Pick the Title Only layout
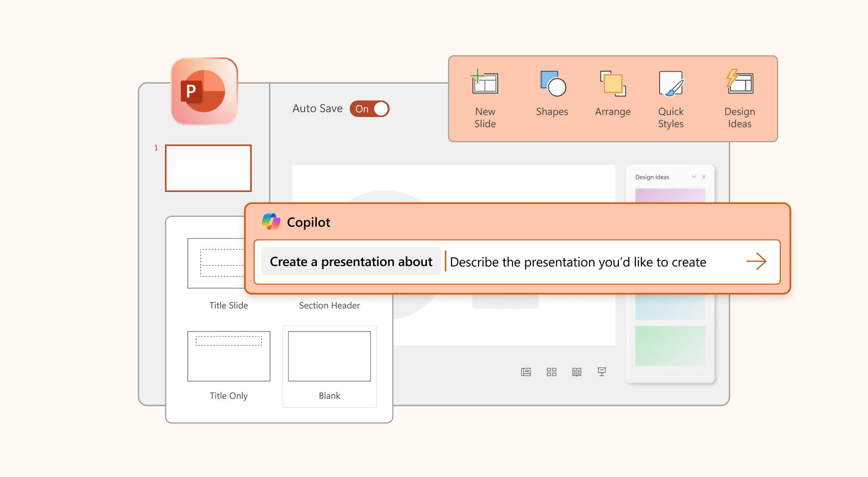Image resolution: width=868 pixels, height=477 pixels. click(x=229, y=357)
